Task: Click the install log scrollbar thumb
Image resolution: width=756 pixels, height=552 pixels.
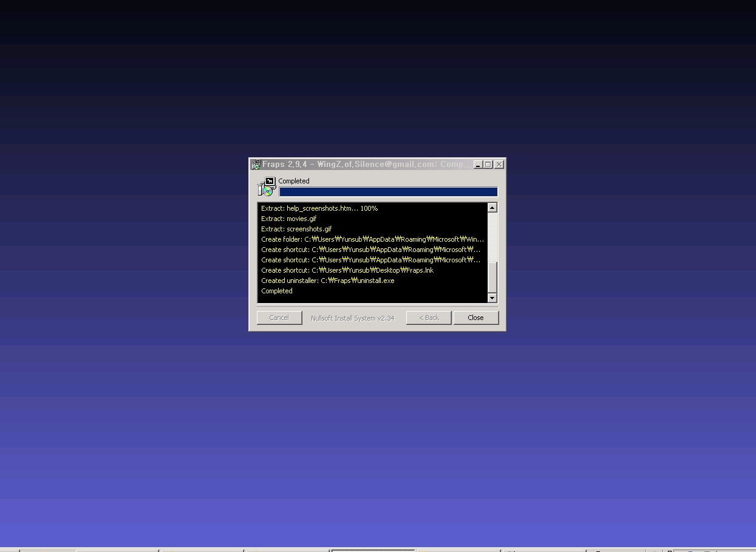Action: click(x=492, y=277)
